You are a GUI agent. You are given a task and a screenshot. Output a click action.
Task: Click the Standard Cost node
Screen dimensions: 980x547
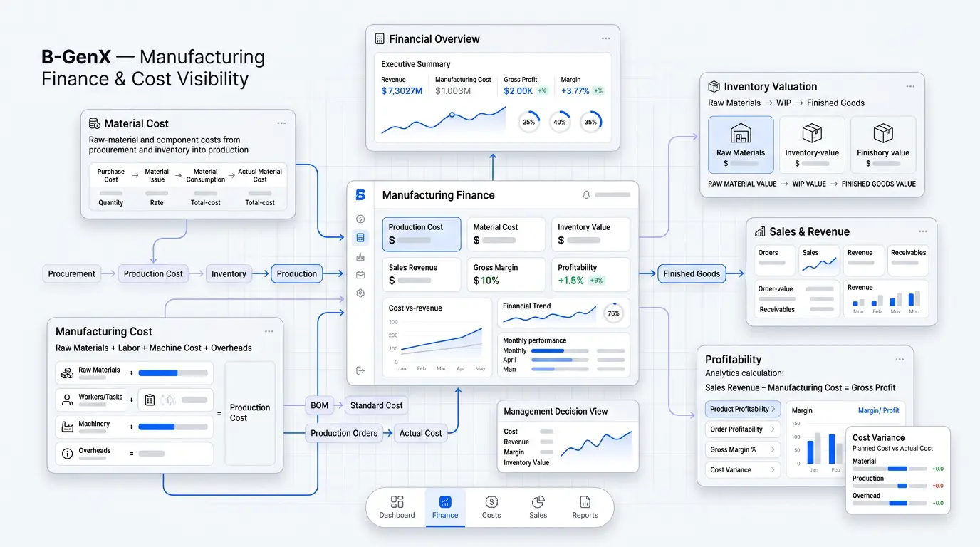pos(376,405)
